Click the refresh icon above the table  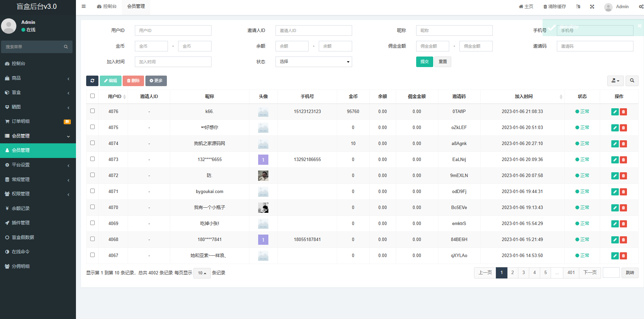point(92,81)
